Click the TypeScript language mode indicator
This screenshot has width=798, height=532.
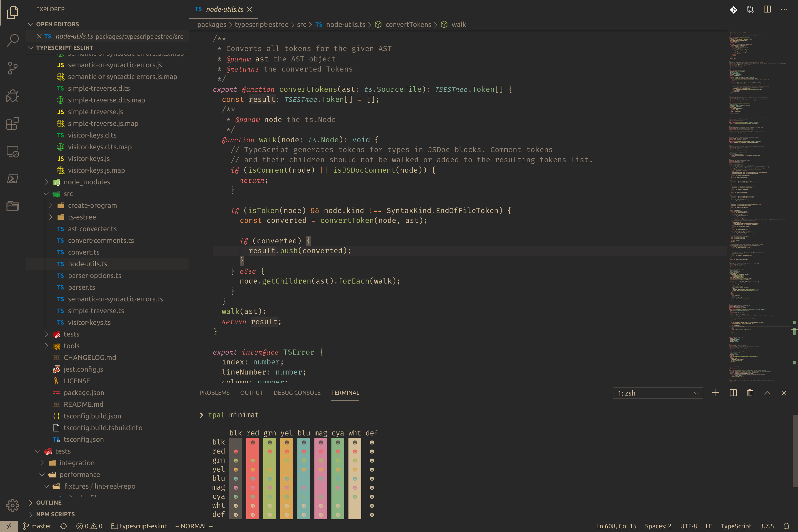[735, 526]
